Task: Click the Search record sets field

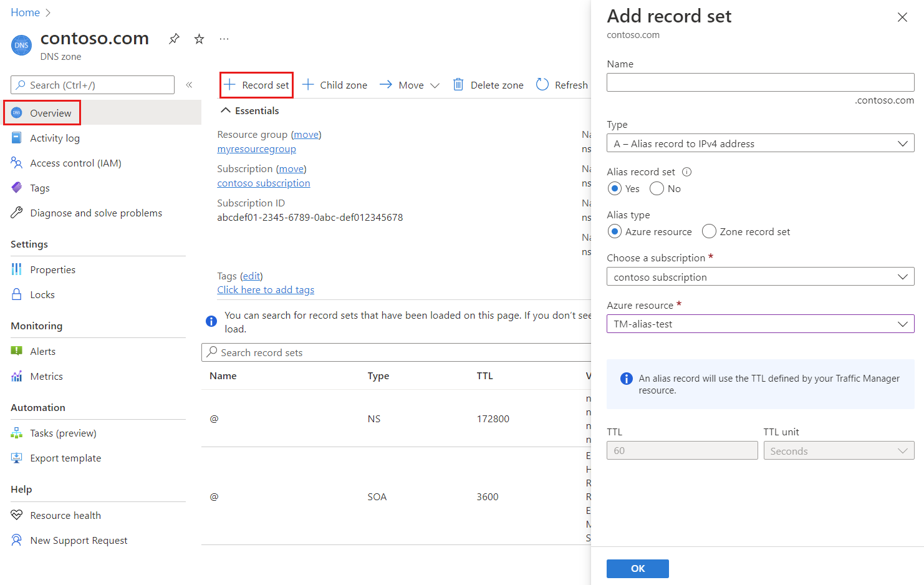Action: coord(397,352)
